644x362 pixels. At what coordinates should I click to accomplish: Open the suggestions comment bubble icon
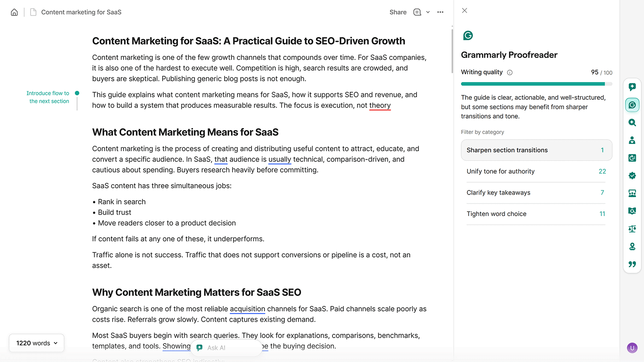coord(632,87)
